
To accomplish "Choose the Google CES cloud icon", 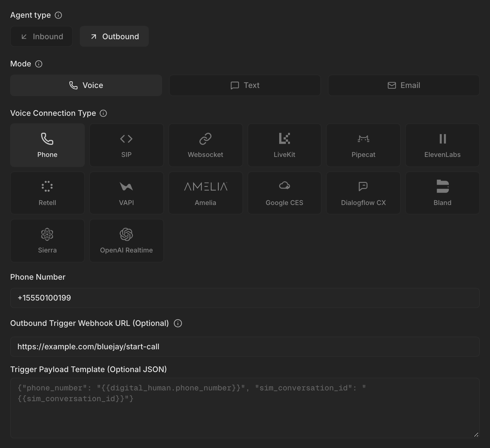I will pyautogui.click(x=284, y=186).
